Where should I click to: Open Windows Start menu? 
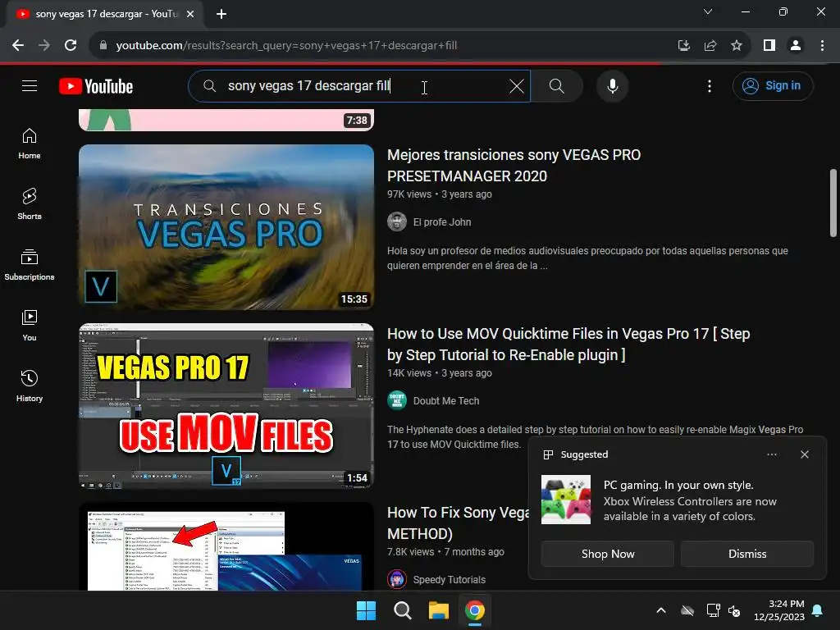point(367,610)
